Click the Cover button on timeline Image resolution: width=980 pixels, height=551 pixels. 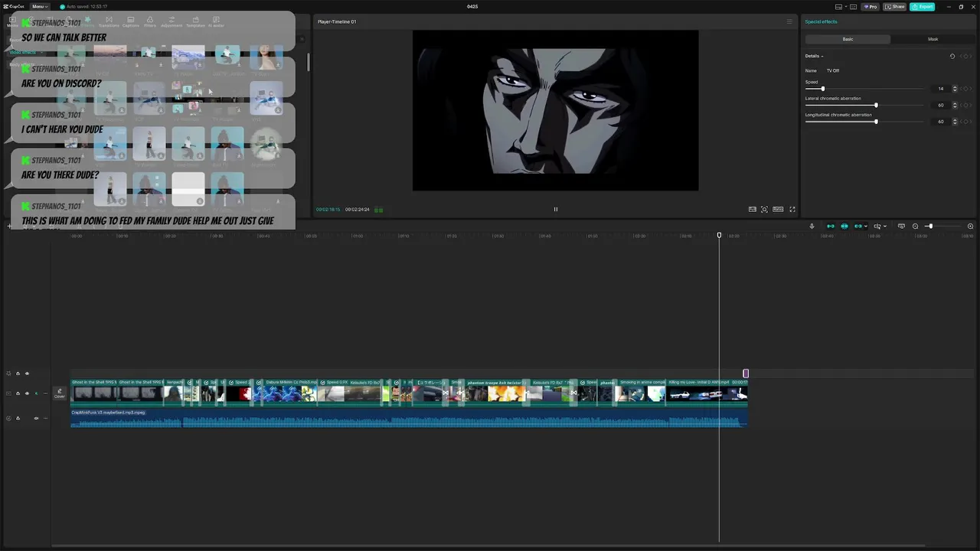click(60, 393)
